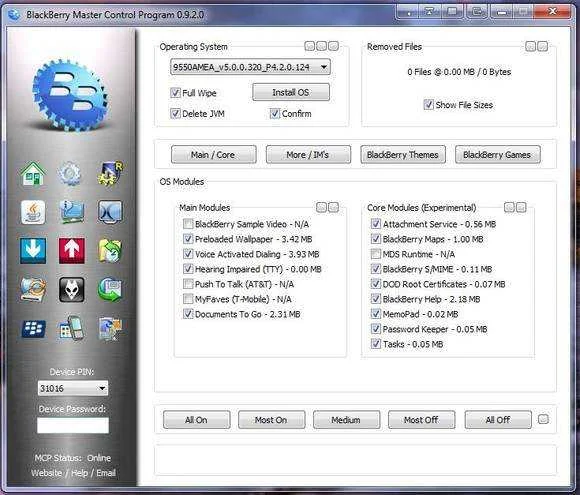
Task: Toggle the Confirm checkbox
Action: pyautogui.click(x=274, y=113)
